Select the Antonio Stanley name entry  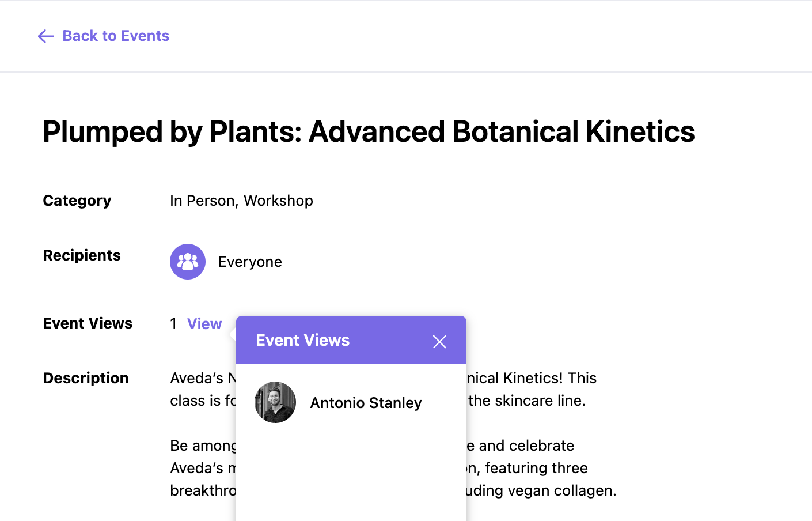[366, 403]
